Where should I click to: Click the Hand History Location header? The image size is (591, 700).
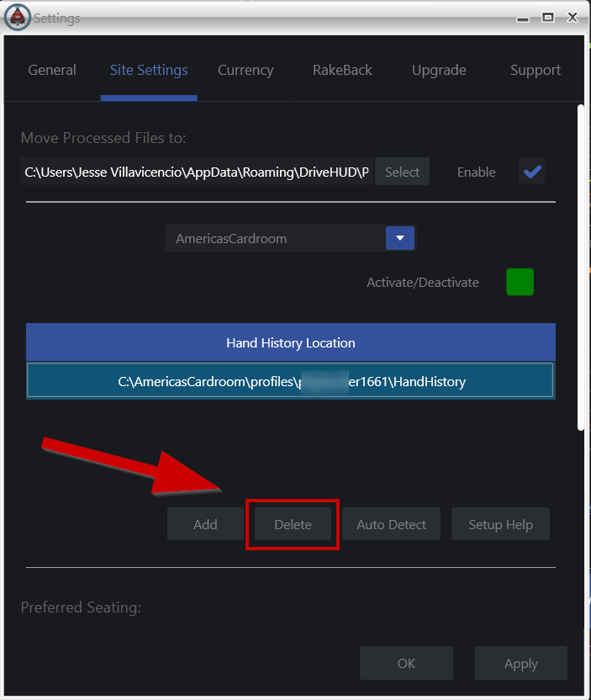click(x=290, y=342)
